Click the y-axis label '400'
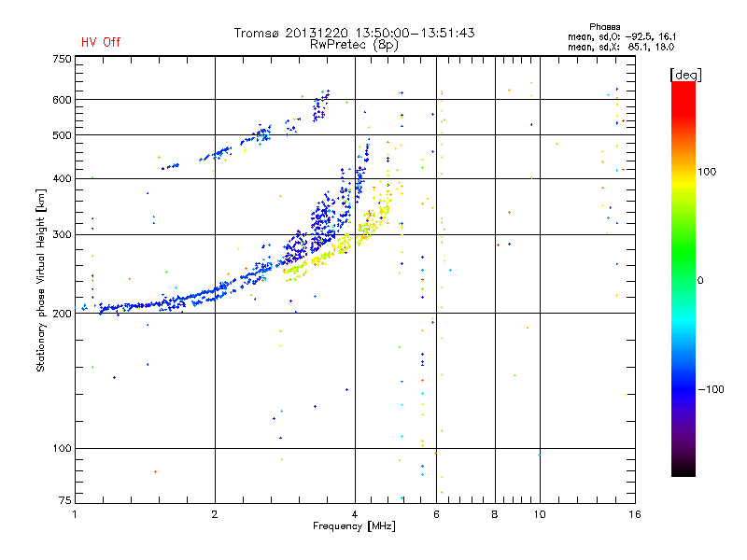 (62, 179)
